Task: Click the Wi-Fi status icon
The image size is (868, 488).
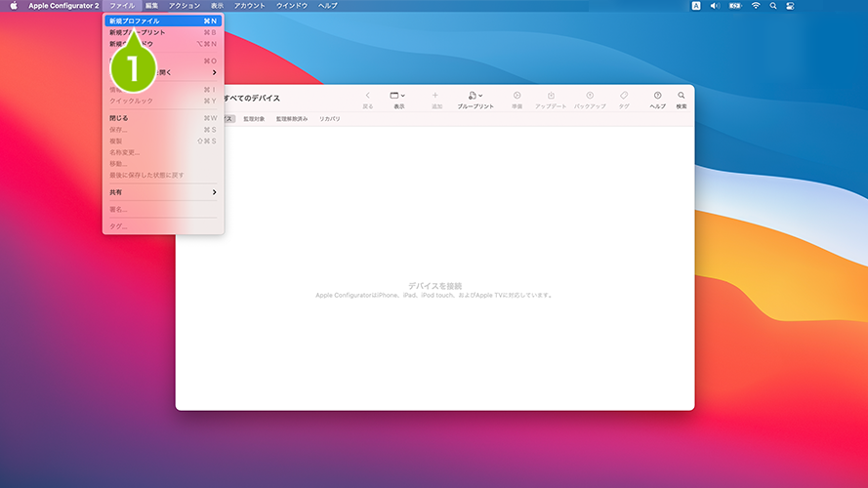Action: point(756,6)
